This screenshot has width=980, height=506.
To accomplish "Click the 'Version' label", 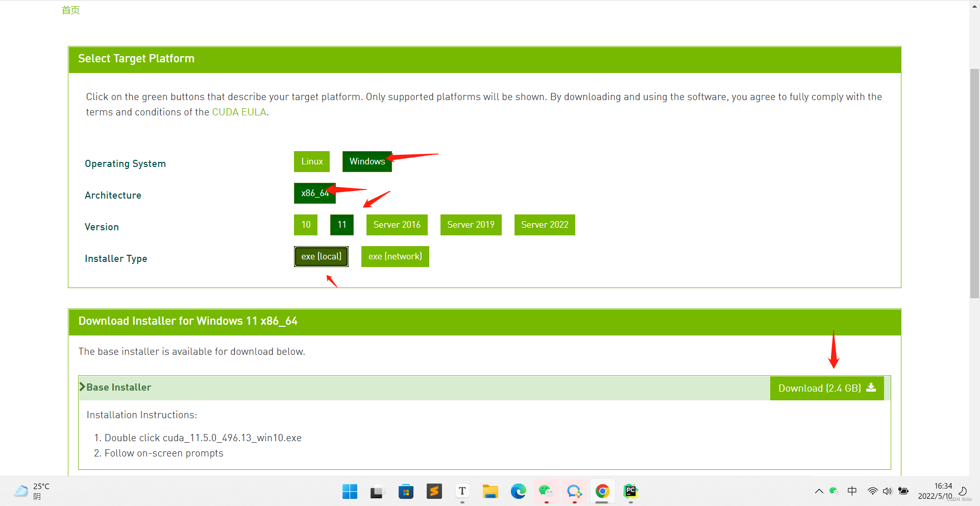I will click(102, 227).
